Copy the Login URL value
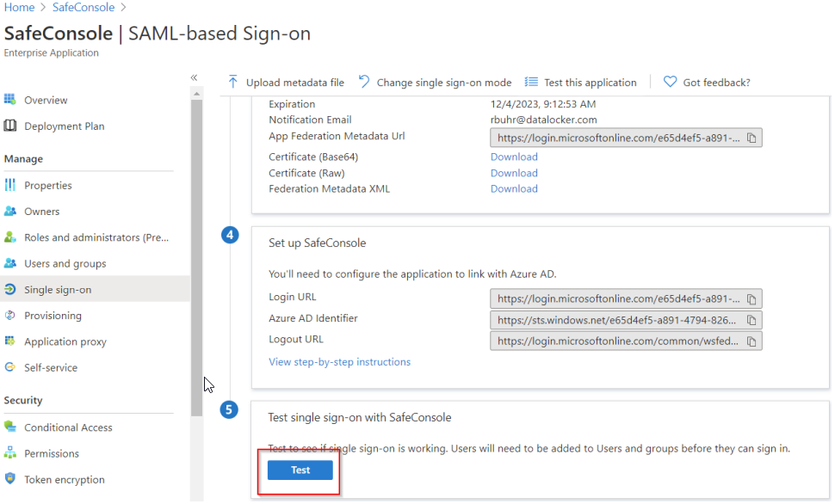The image size is (835, 504). (x=751, y=299)
